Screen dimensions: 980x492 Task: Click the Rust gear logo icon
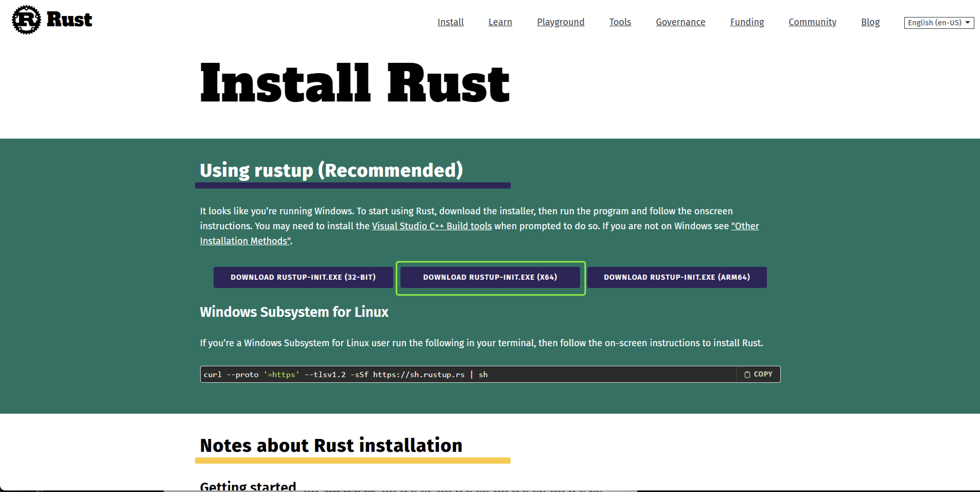26,20
